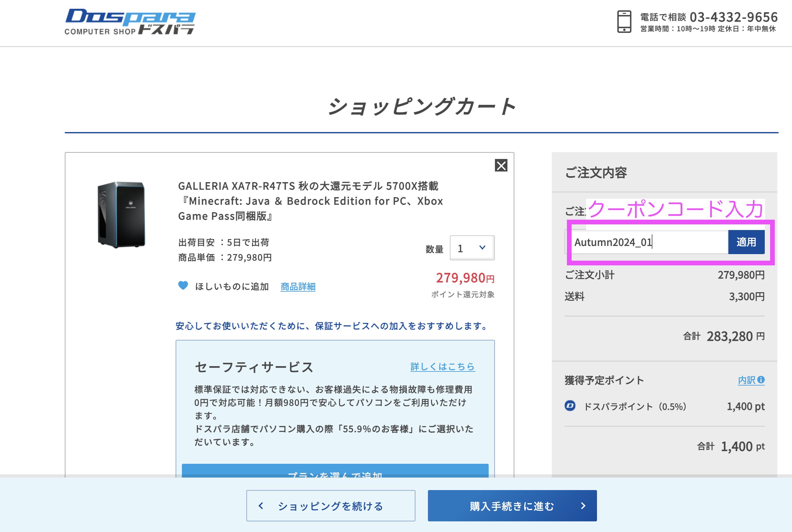Click phone number 03-4332-9656
Viewport: 792px width, 532px height.
(x=734, y=17)
